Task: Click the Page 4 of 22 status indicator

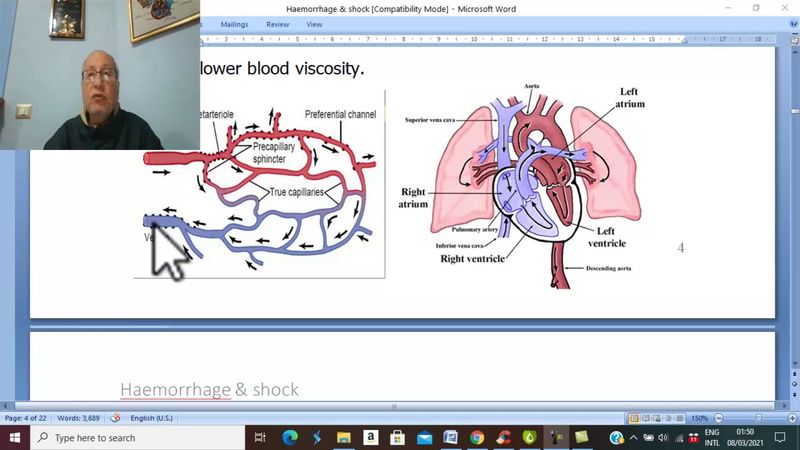Action: point(26,418)
